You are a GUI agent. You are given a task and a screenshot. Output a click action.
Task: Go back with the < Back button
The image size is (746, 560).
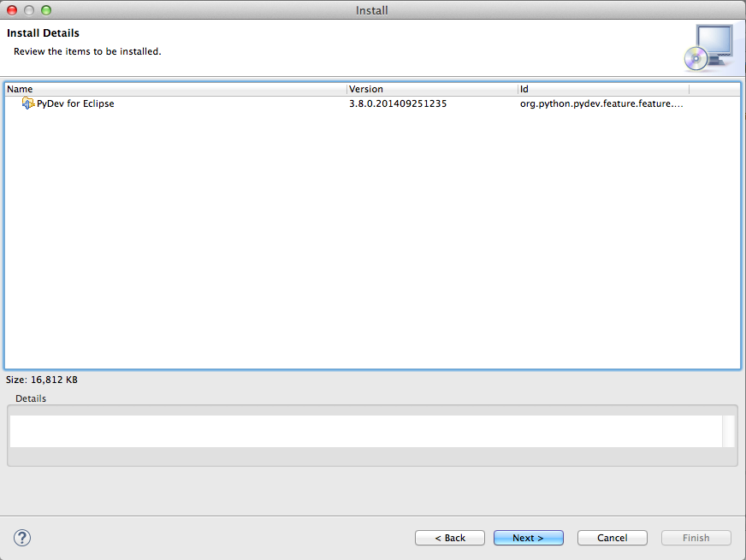pyautogui.click(x=450, y=538)
